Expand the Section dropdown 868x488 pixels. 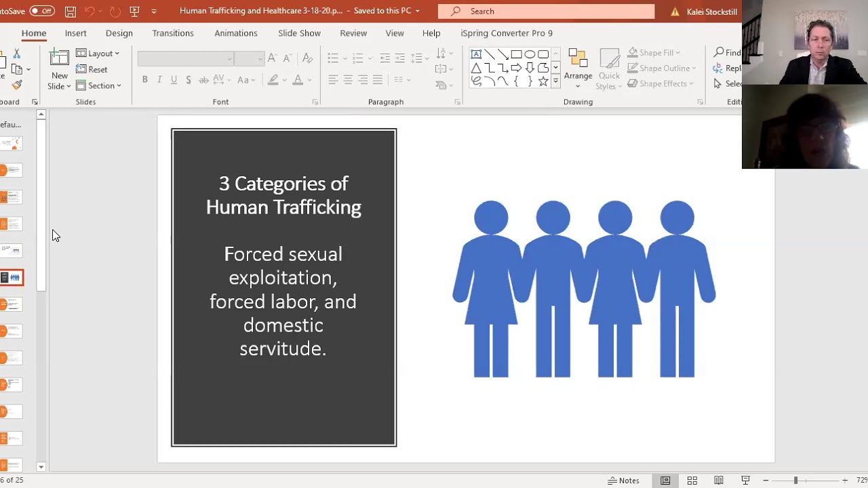[x=98, y=85]
